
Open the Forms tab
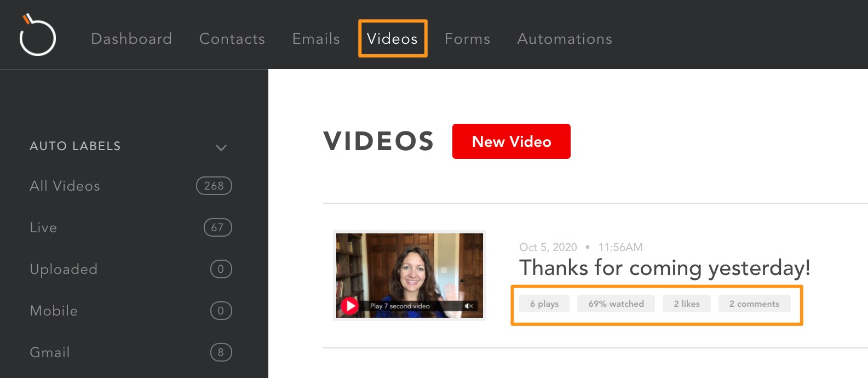pyautogui.click(x=467, y=39)
